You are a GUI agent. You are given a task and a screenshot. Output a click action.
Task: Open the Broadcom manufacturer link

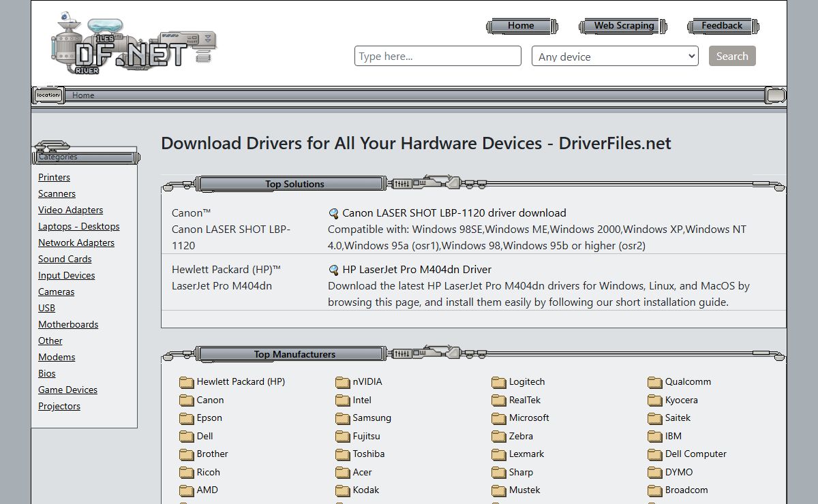(686, 490)
